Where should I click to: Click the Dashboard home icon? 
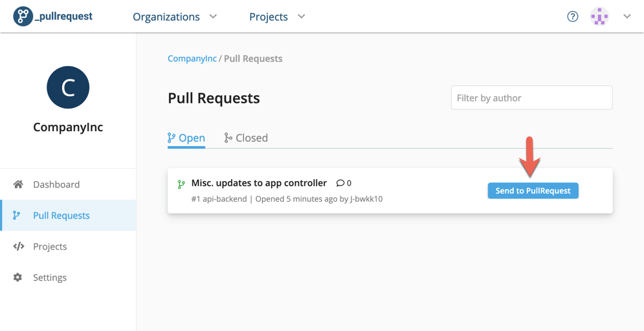[x=17, y=184]
